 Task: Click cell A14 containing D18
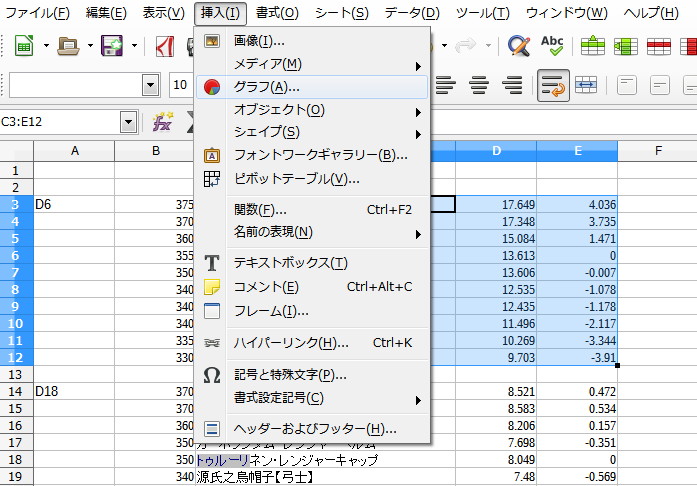74,391
